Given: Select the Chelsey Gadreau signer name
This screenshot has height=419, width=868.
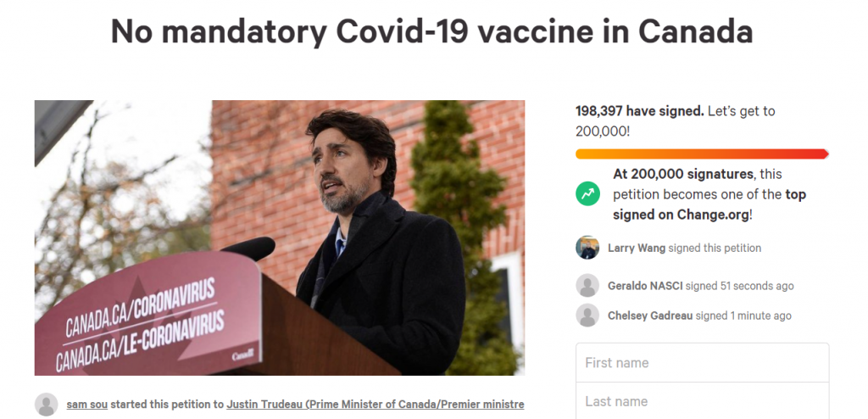Looking at the screenshot, I should point(650,316).
